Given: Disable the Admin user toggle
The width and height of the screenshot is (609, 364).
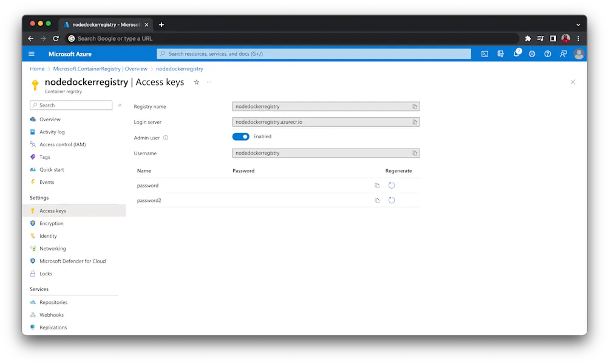Looking at the screenshot, I should pyautogui.click(x=240, y=137).
